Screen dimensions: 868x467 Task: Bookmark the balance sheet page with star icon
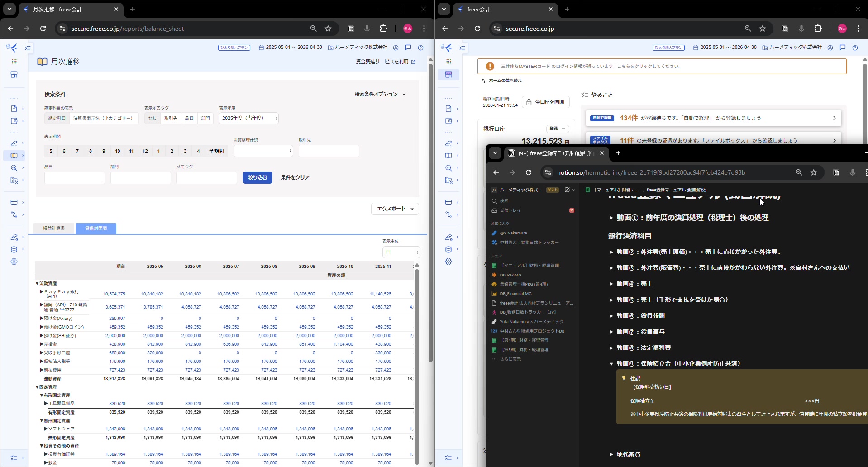(x=328, y=29)
